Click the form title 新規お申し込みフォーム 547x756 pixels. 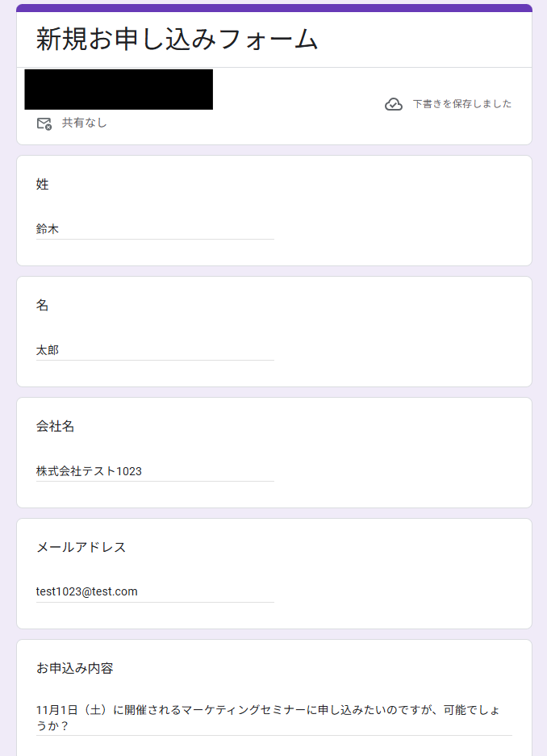click(x=177, y=40)
